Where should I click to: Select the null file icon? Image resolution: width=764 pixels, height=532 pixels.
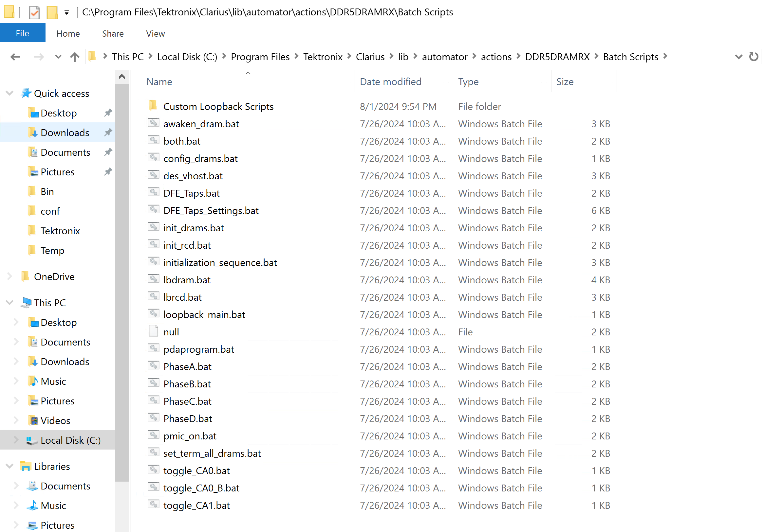[153, 331]
